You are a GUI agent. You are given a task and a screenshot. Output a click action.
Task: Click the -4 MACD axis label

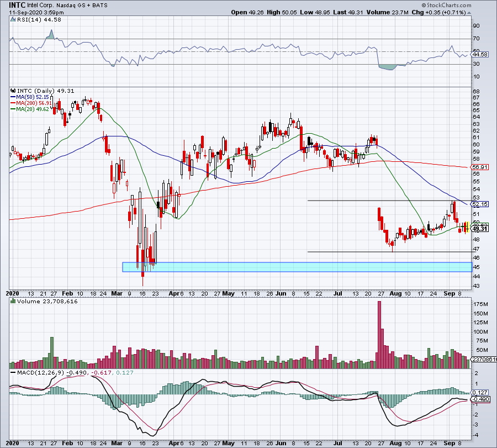pos(475,435)
